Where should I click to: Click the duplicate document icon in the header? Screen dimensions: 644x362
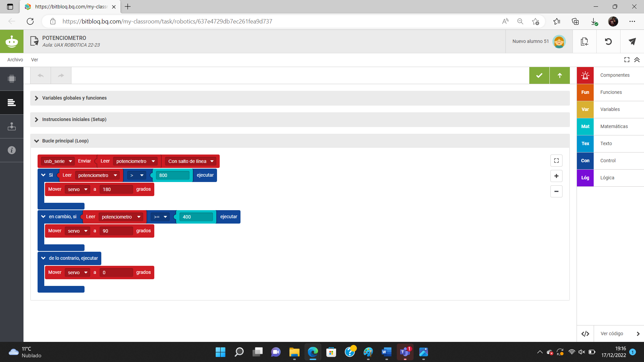point(584,42)
